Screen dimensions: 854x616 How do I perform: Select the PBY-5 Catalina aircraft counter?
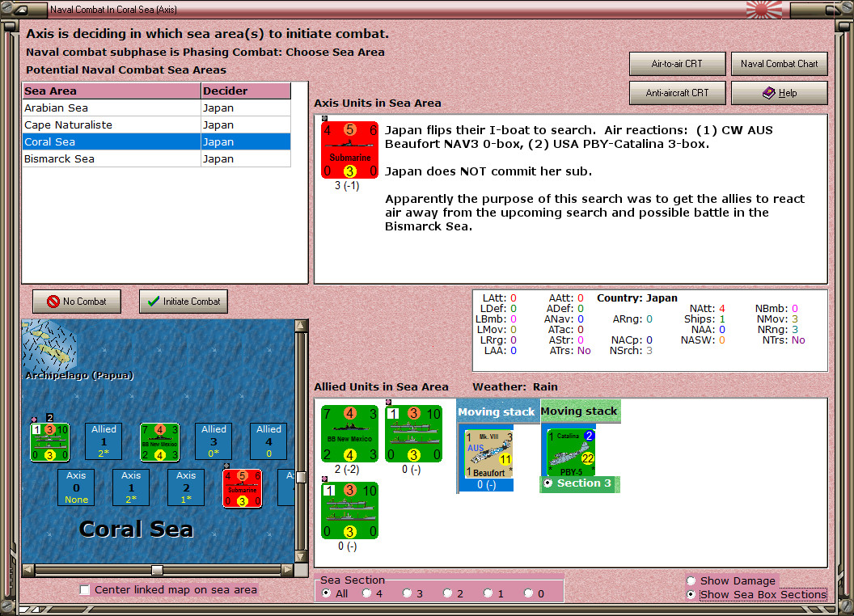(571, 453)
